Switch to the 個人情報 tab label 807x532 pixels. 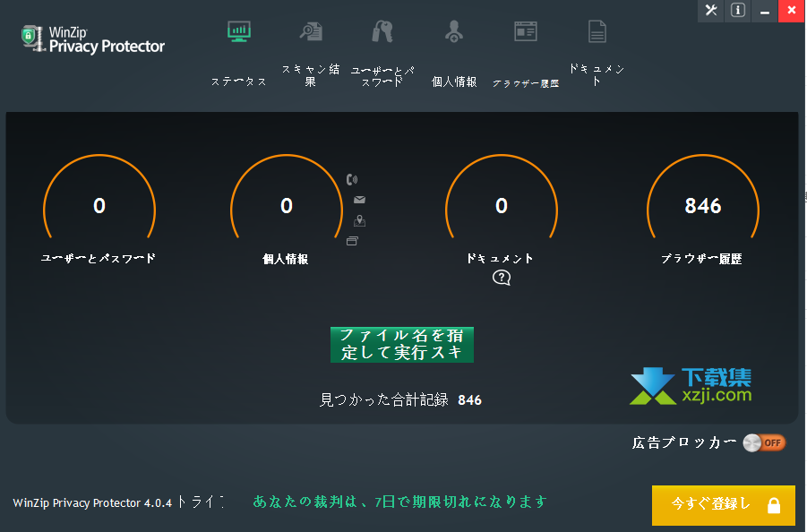pyautogui.click(x=454, y=82)
